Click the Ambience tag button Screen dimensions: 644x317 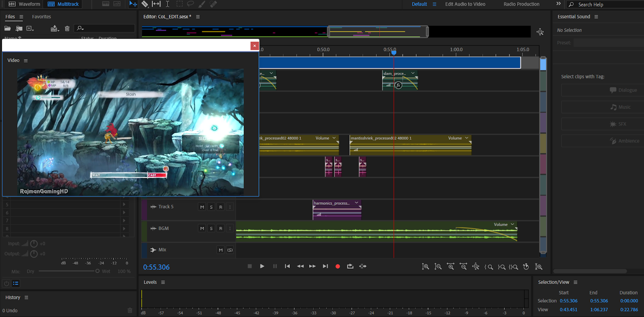(602, 141)
